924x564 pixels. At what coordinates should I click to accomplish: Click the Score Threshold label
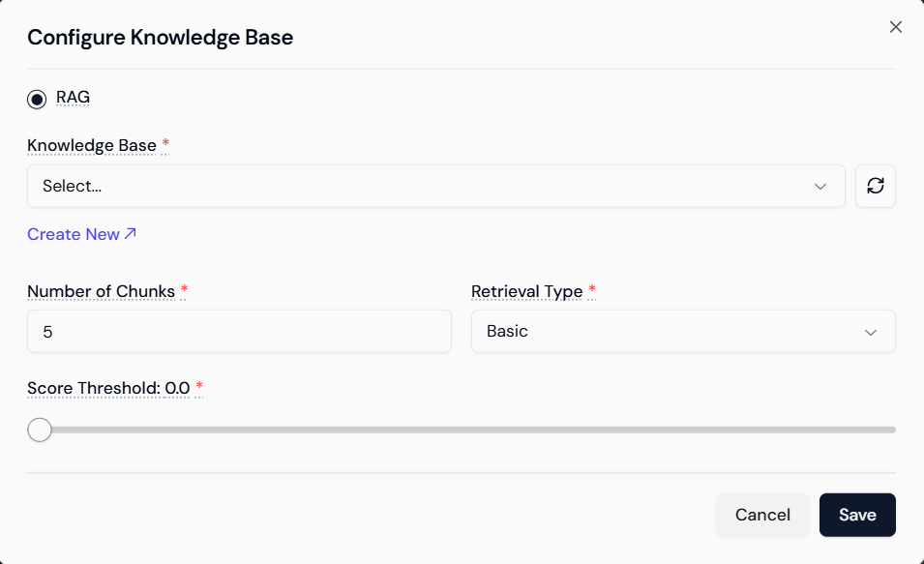coord(108,388)
